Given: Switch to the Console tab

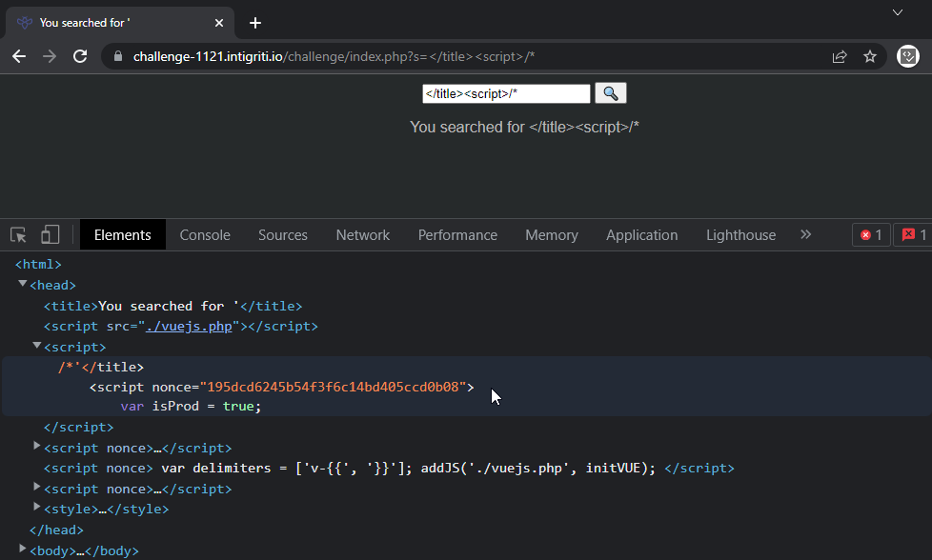Looking at the screenshot, I should pos(205,235).
